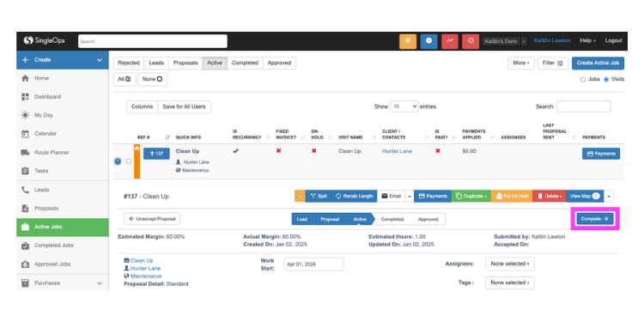
Task: Click in the top search box
Action: [x=153, y=41]
